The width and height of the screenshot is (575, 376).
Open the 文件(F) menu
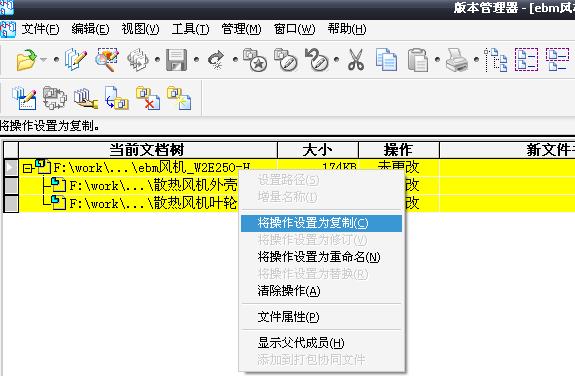(x=40, y=29)
